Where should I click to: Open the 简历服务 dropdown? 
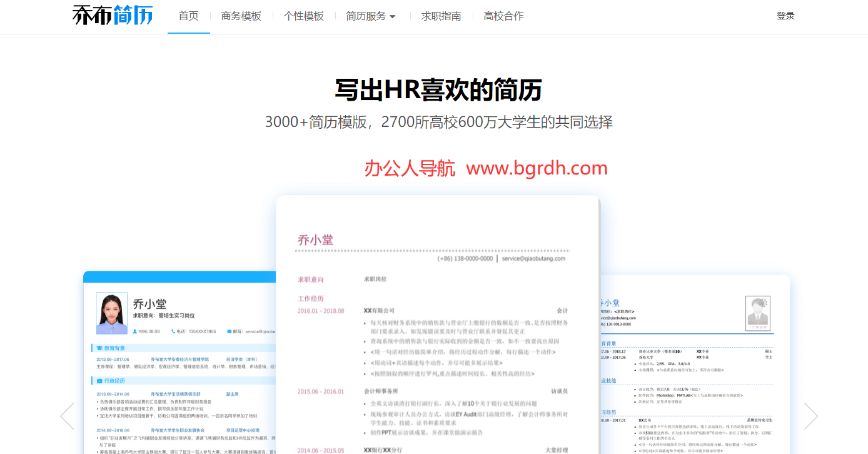tap(368, 16)
